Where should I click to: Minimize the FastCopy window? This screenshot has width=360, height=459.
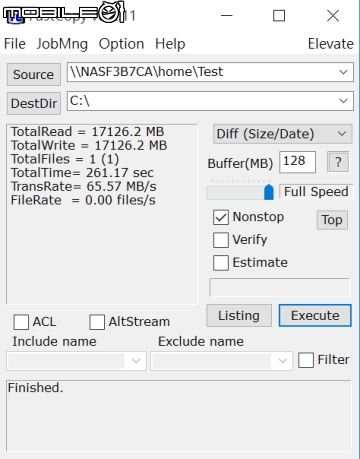pyautogui.click(x=226, y=16)
